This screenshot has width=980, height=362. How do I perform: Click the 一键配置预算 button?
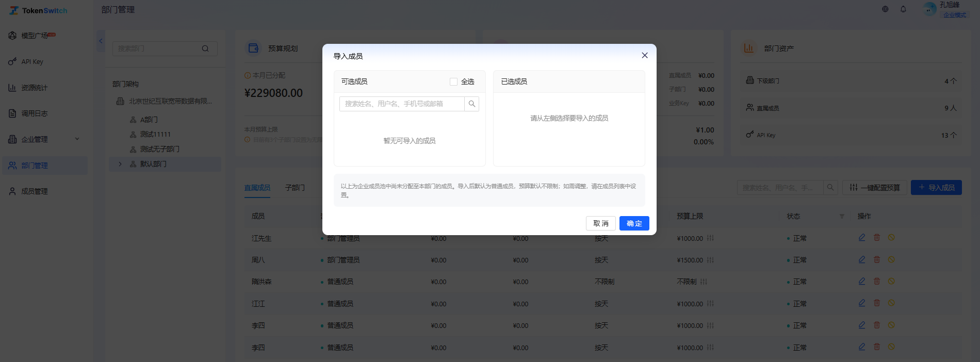point(875,188)
